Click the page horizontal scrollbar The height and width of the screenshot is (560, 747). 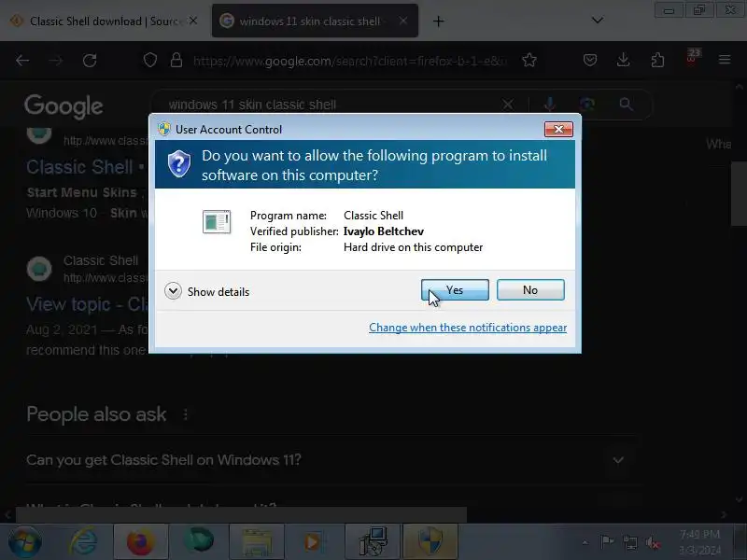[241, 514]
